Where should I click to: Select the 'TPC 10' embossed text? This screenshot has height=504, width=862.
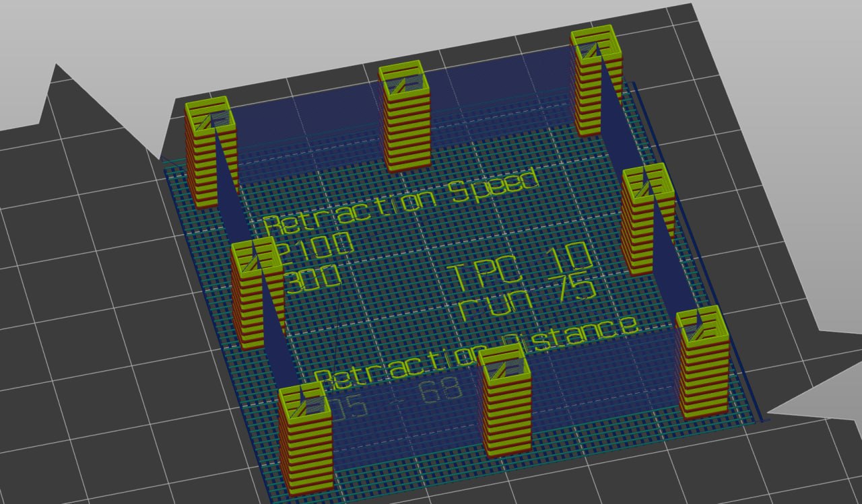click(x=520, y=266)
